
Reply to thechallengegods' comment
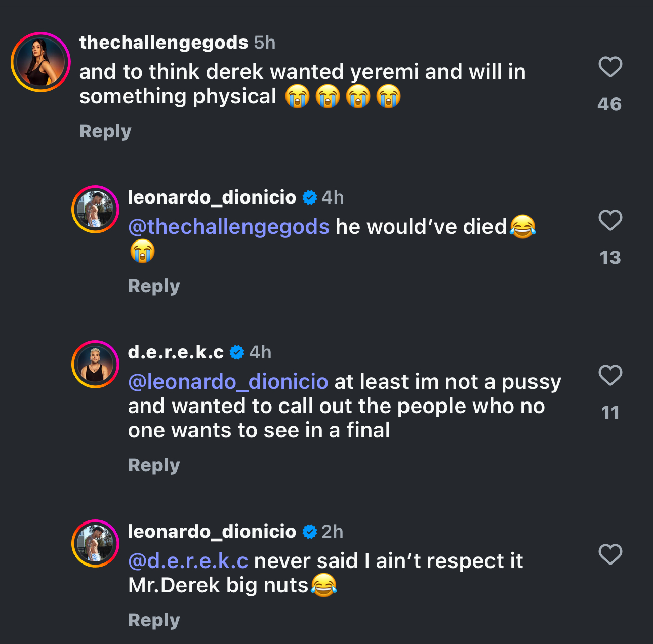pos(105,131)
